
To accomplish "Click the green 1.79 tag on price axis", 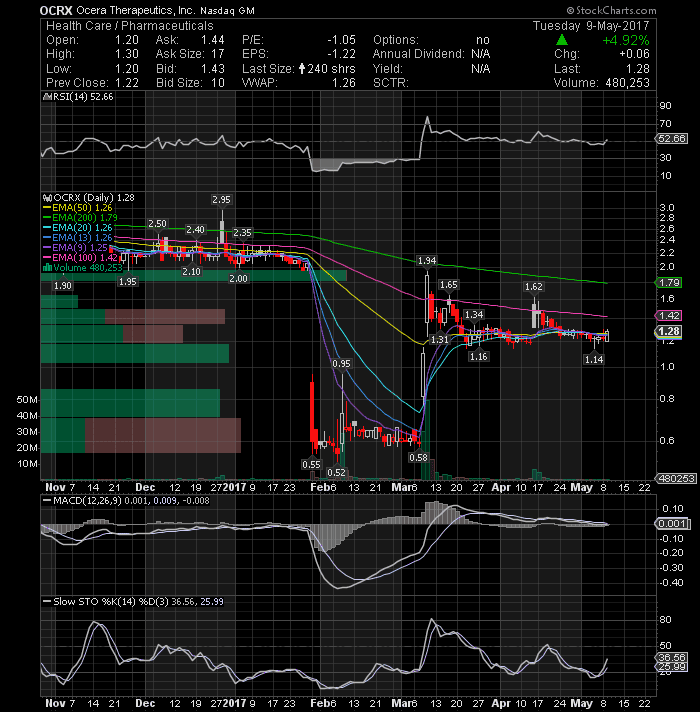I will pyautogui.click(x=669, y=282).
